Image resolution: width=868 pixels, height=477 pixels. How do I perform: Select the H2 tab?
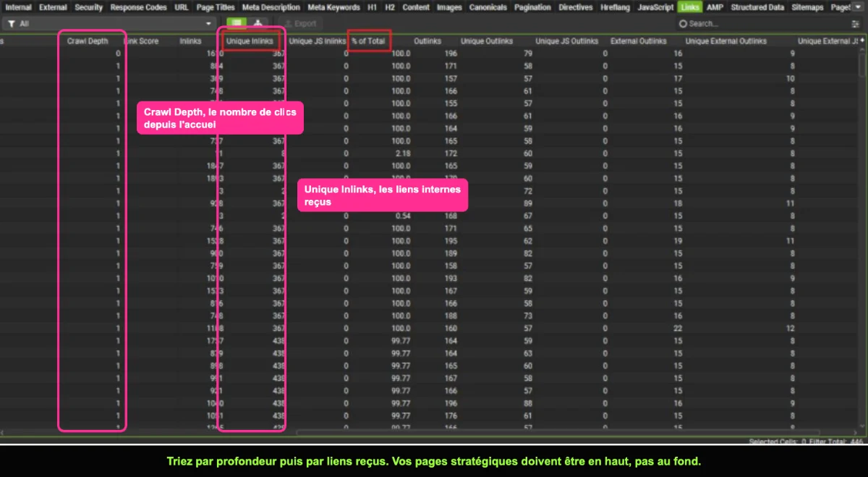coord(390,7)
